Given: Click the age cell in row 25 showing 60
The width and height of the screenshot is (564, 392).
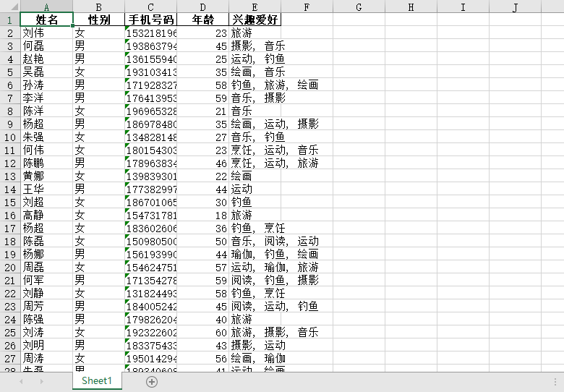Looking at the screenshot, I should point(202,333).
